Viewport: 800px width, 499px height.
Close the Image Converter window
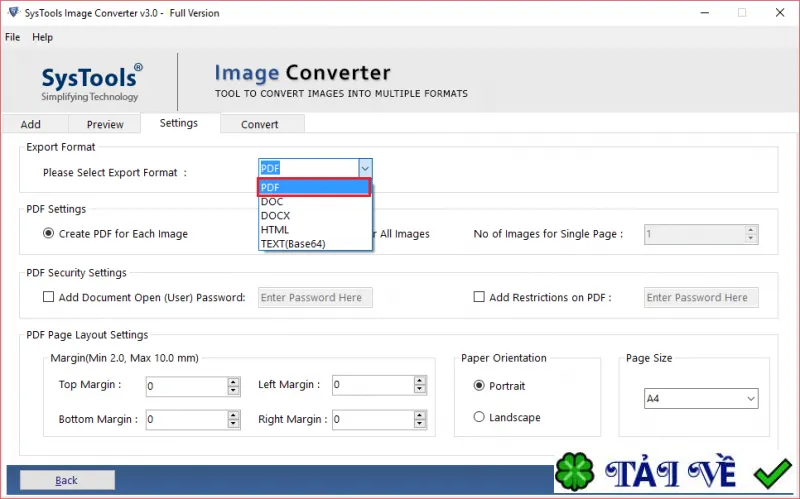point(780,13)
